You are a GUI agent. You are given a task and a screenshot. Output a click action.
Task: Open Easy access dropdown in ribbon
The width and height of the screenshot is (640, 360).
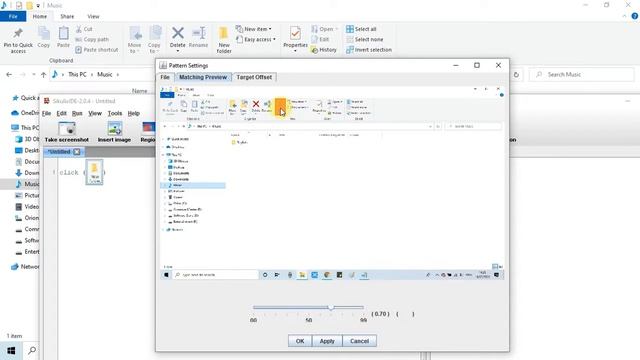256,39
